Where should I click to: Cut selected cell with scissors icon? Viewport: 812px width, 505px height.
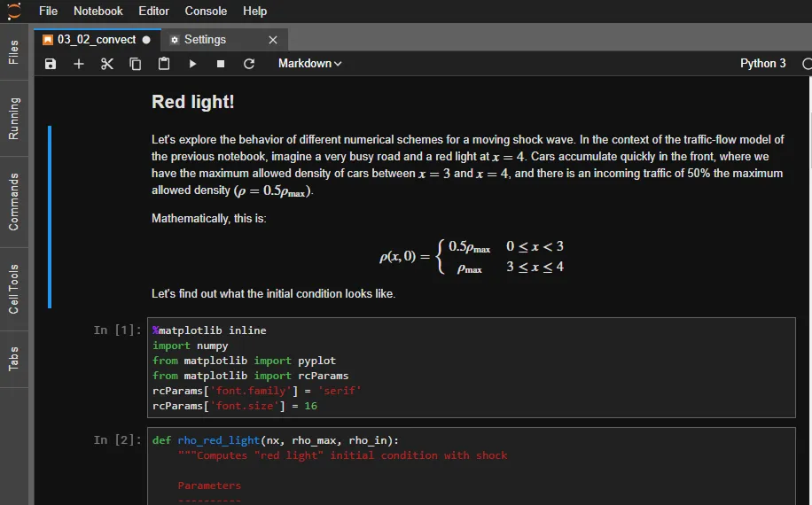pyautogui.click(x=107, y=64)
